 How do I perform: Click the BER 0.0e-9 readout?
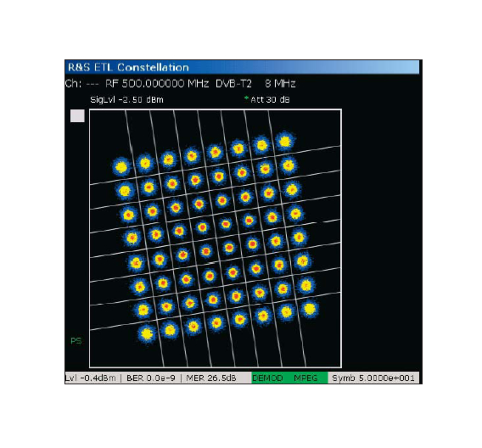click(151, 378)
